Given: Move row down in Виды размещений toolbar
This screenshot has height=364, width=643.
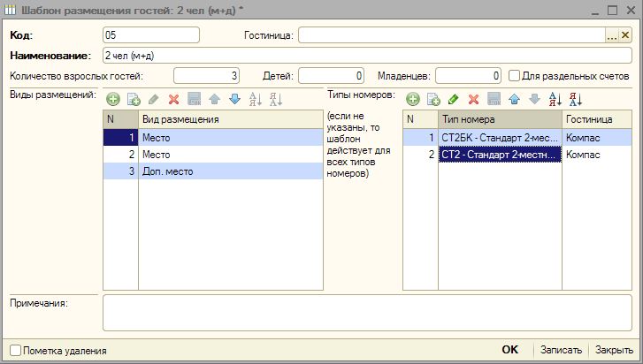Looking at the screenshot, I should tap(234, 99).
